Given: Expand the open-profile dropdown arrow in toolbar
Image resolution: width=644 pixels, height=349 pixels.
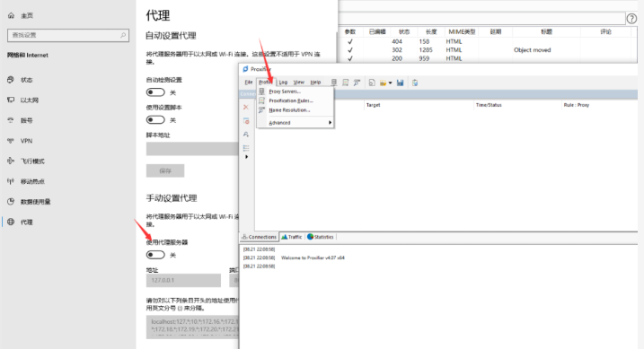Looking at the screenshot, I should [390, 83].
